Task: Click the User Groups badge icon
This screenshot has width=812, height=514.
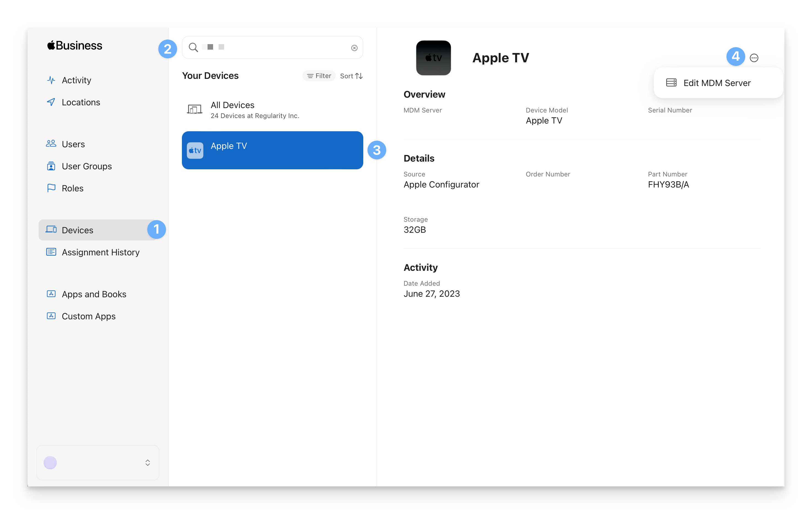Action: [51, 166]
